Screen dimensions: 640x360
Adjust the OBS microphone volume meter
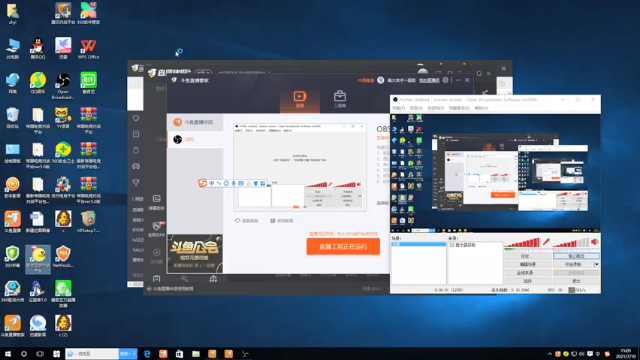tap(523, 243)
